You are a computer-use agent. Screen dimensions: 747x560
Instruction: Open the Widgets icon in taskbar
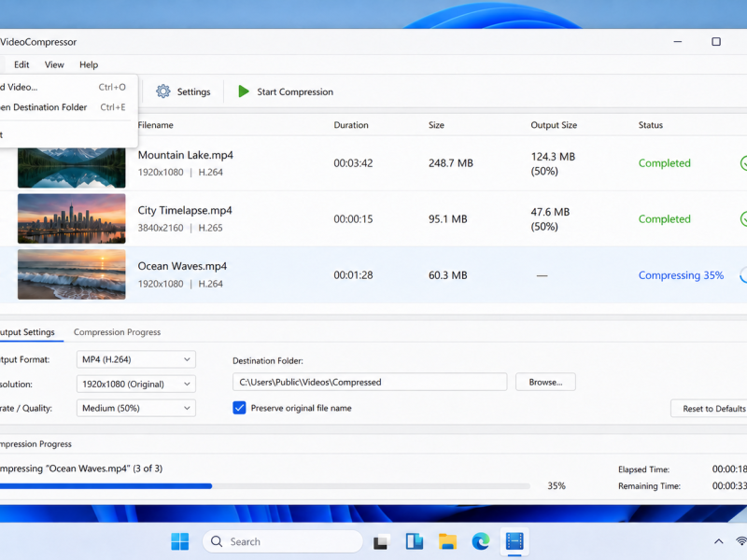(414, 541)
